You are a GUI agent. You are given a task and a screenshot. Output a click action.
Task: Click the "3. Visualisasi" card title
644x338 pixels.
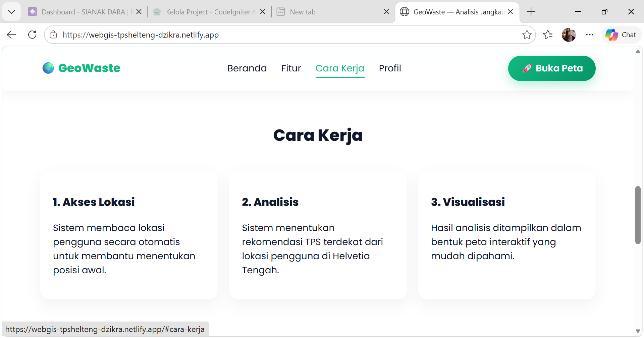click(x=468, y=202)
